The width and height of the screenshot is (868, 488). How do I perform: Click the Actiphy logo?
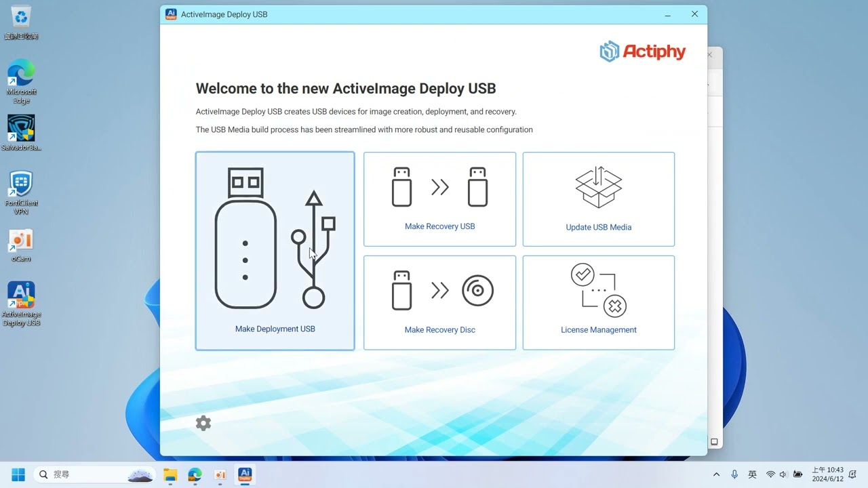coord(642,52)
